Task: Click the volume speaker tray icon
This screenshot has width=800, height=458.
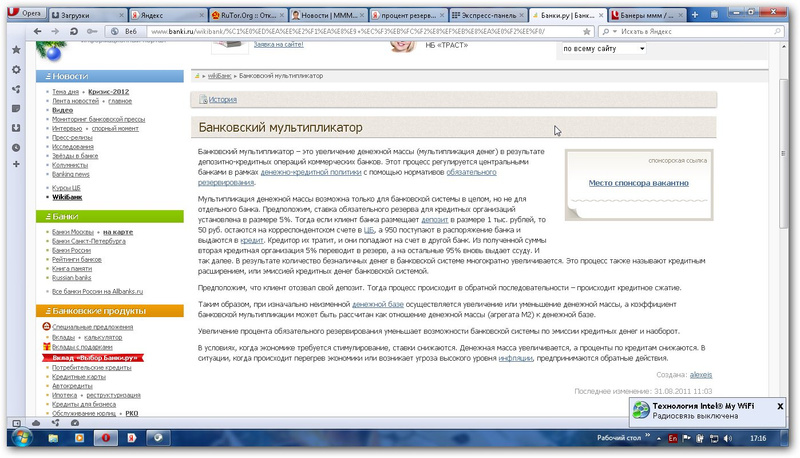Action: [728, 439]
